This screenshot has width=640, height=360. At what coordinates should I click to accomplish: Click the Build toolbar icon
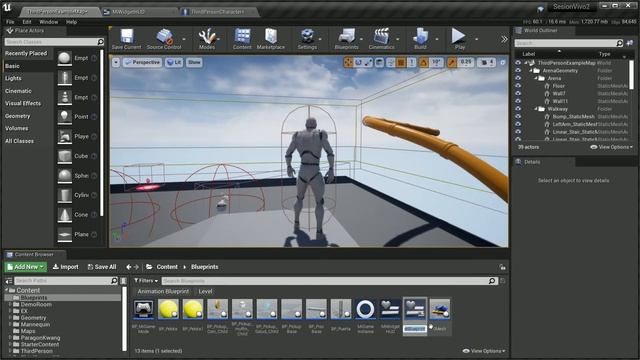420,39
